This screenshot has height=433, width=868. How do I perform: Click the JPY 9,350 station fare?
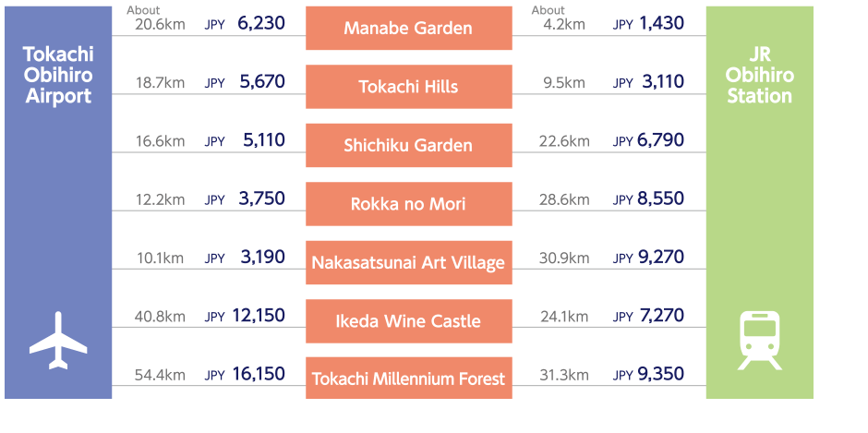click(648, 374)
